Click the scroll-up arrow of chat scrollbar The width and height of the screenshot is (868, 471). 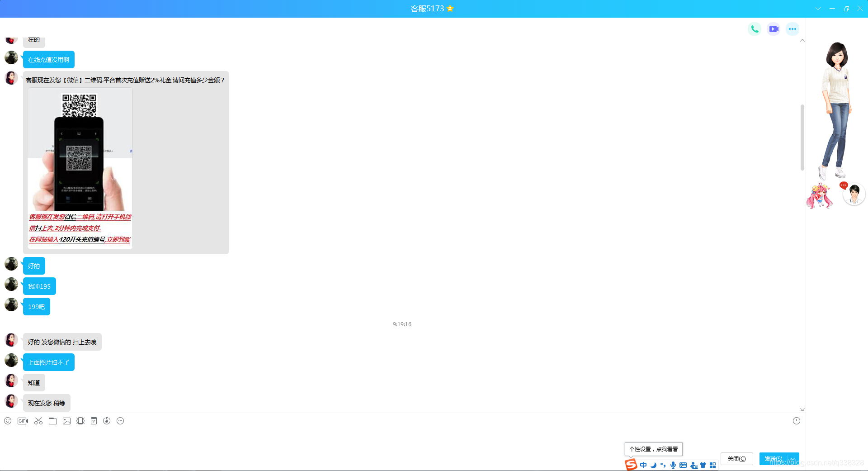point(802,40)
